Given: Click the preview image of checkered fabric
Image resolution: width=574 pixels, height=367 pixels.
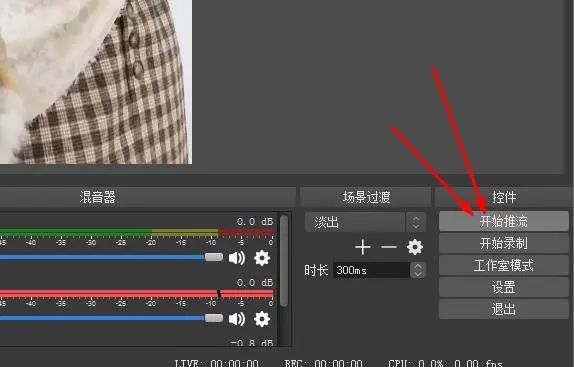Looking at the screenshot, I should (96, 82).
